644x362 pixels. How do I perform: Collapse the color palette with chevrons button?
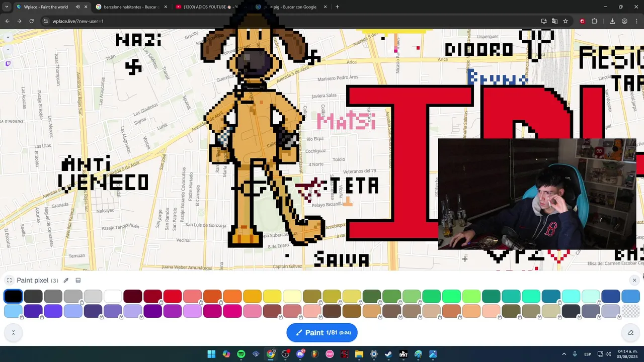(13, 332)
